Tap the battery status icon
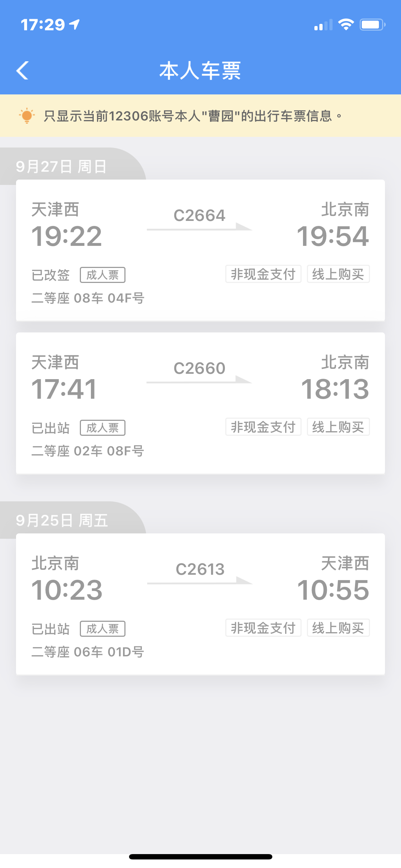This screenshot has height=868, width=401. coord(372,25)
